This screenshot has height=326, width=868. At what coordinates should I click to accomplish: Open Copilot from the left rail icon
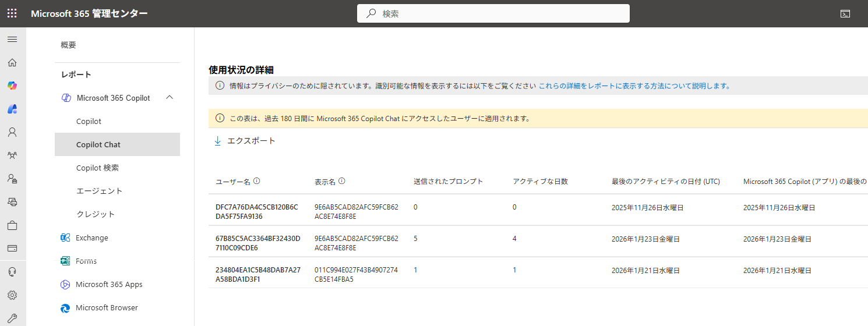coord(12,86)
